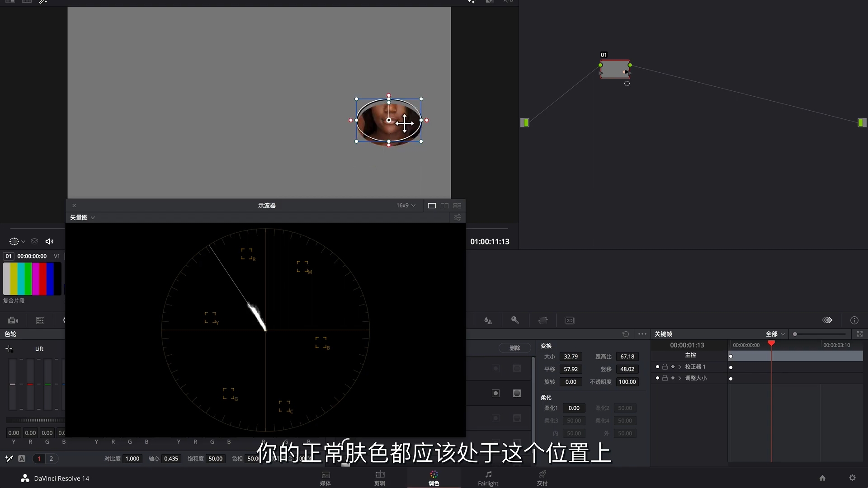Adjust the keyframe timeline zoom slider
Screen dimensions: 868x488
tap(795, 334)
